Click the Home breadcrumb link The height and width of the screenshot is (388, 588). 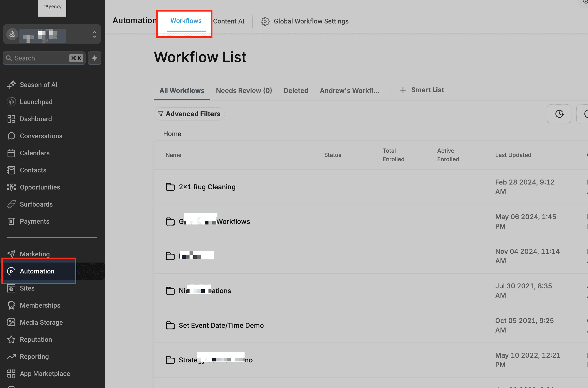(x=172, y=134)
